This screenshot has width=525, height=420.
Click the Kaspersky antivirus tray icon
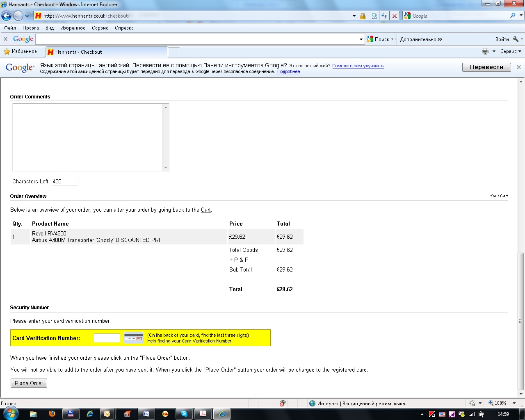point(432,414)
